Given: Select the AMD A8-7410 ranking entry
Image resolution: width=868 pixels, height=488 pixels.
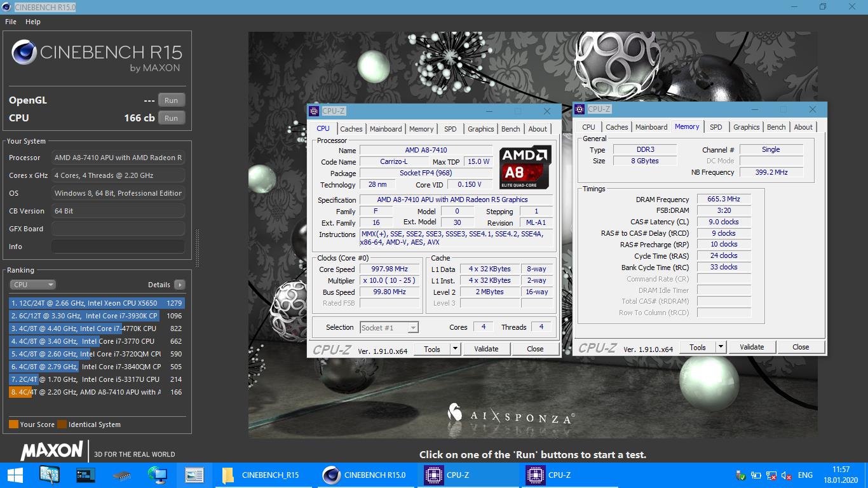Looking at the screenshot, I should [x=96, y=392].
